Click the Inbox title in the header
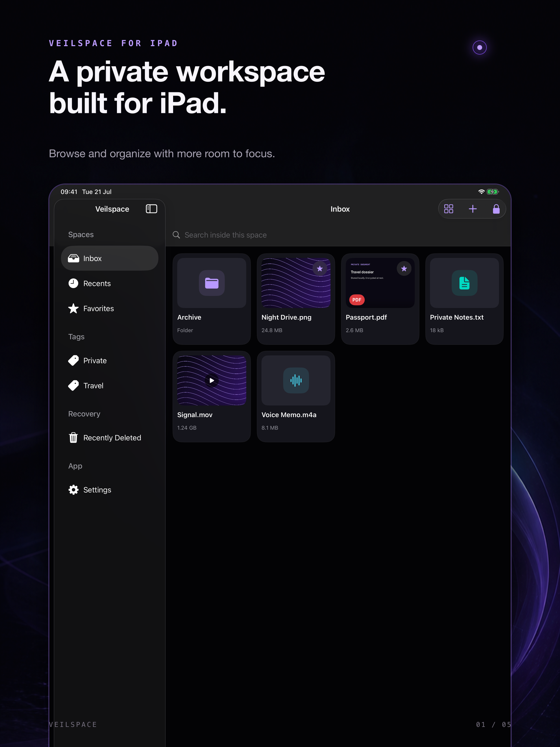The width and height of the screenshot is (560, 747). click(x=340, y=209)
